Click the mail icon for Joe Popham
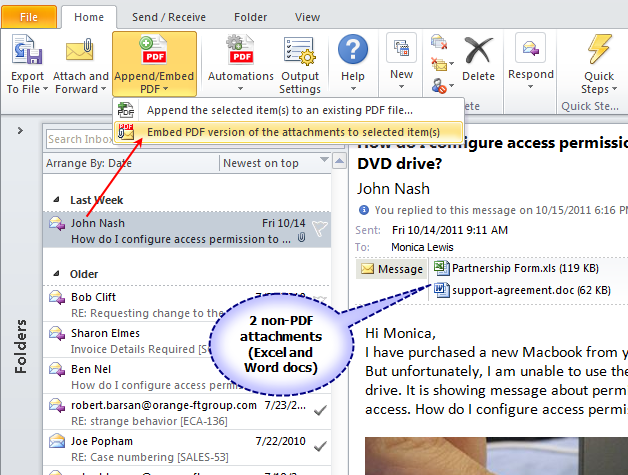The height and width of the screenshot is (475, 628). click(57, 441)
